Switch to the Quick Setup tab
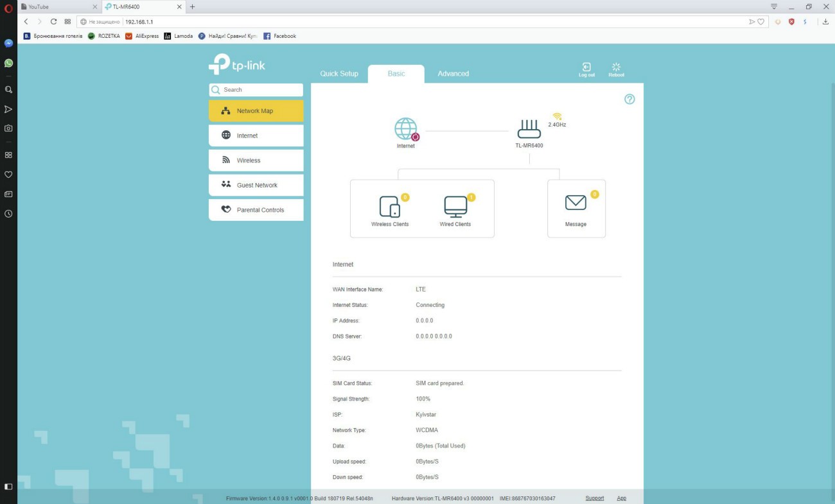Screen dimensions: 835x504 (339, 74)
